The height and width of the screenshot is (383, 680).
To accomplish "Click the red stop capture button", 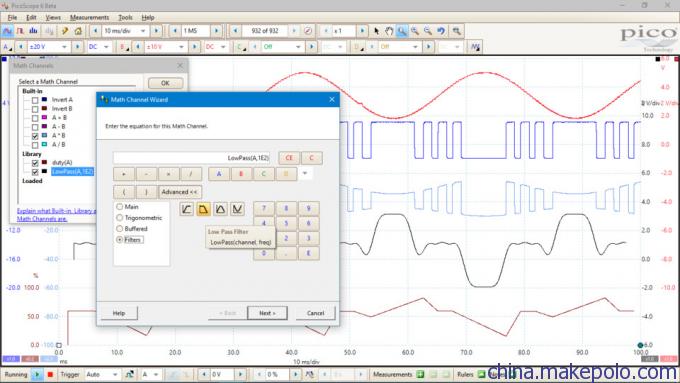I will pos(50,374).
